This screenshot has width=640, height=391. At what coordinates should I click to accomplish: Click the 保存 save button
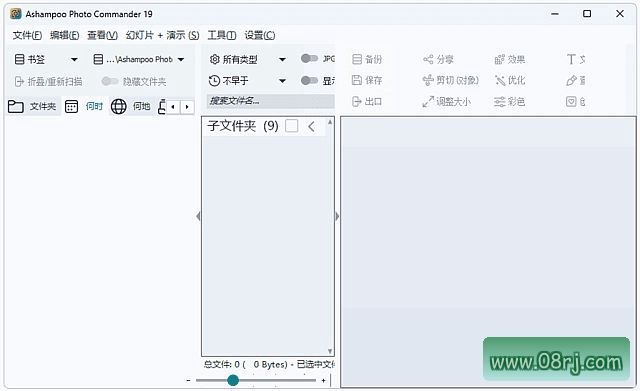367,80
